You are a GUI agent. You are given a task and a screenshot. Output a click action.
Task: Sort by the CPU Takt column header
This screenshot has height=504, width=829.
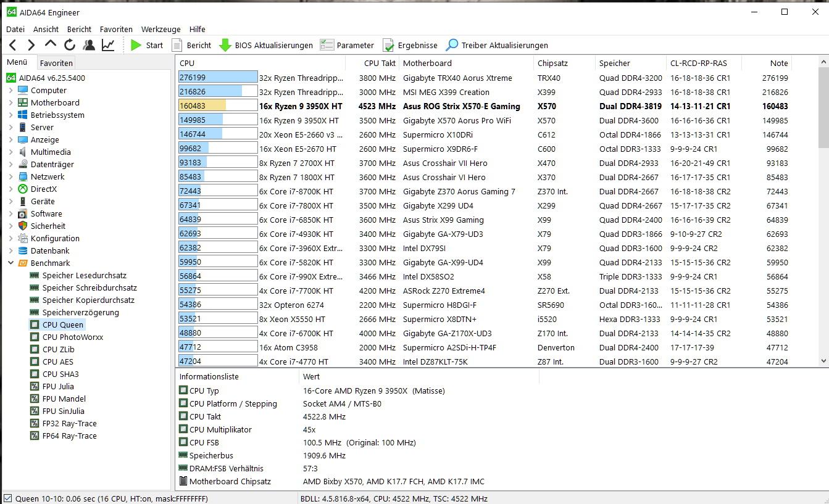pyautogui.click(x=372, y=63)
